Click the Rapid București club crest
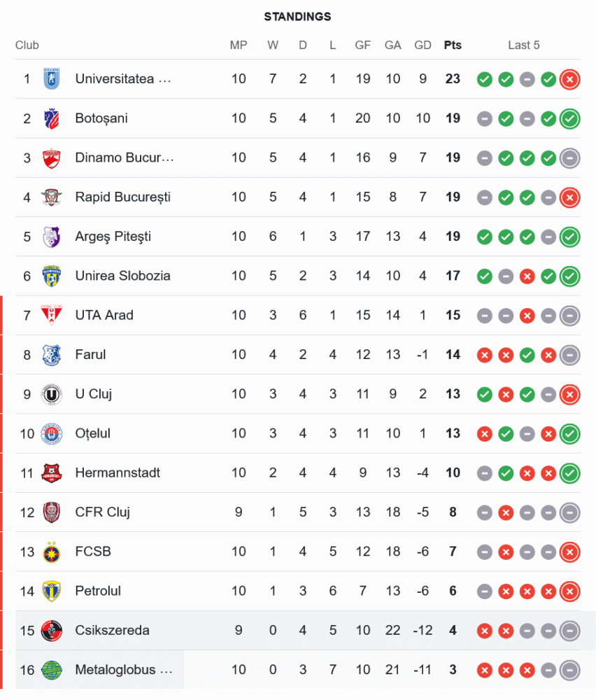 click(51, 197)
